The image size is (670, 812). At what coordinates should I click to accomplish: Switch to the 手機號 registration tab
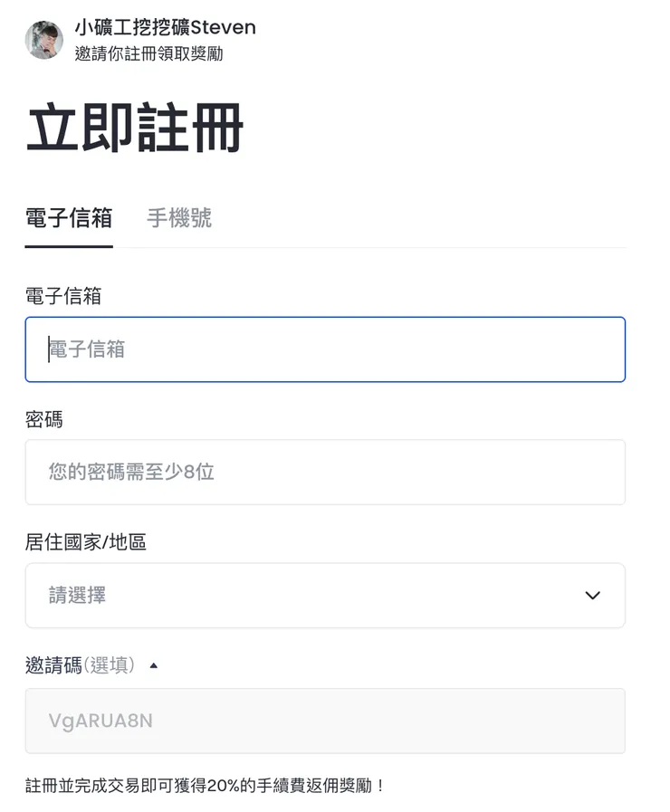(177, 218)
